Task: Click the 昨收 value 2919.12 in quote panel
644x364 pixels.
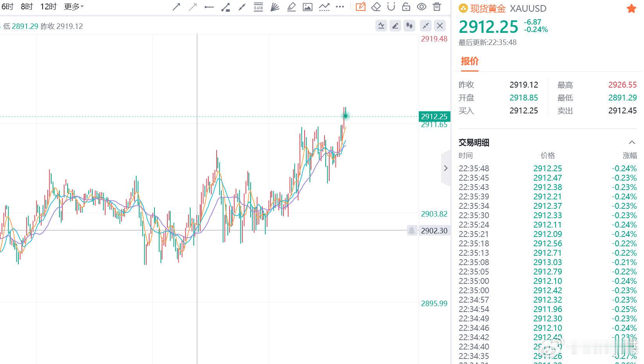Action: (x=524, y=85)
